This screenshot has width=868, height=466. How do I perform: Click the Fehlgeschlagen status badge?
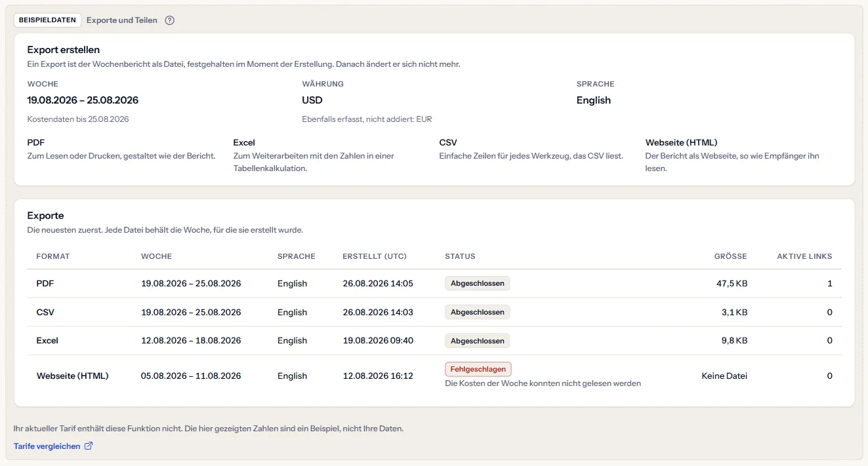pos(478,369)
